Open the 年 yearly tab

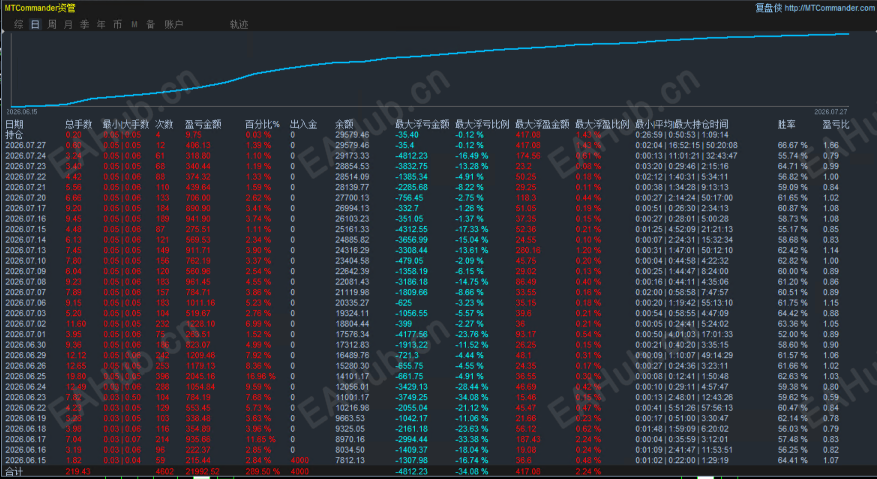101,25
